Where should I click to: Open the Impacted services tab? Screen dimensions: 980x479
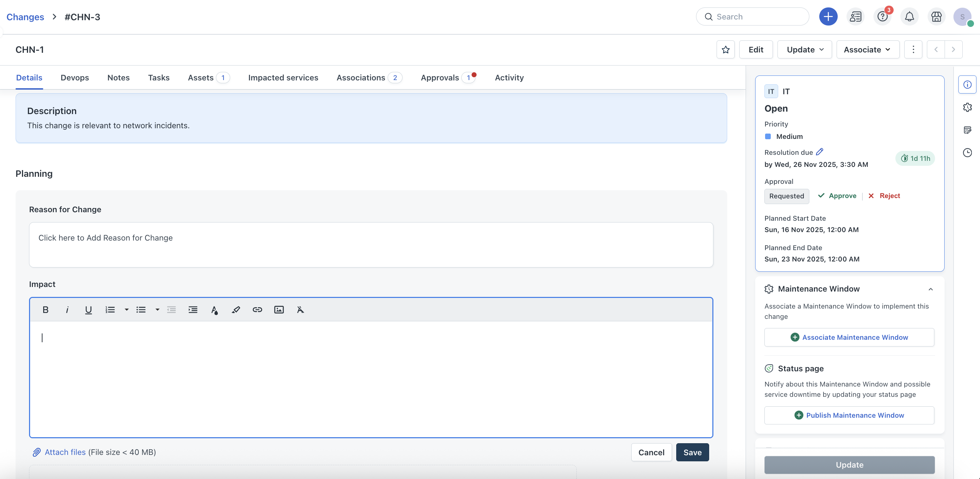pos(283,78)
